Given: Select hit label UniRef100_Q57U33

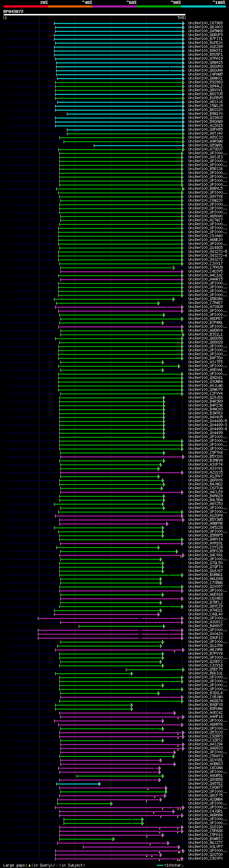Looking at the screenshot, I should tap(205, 733).
